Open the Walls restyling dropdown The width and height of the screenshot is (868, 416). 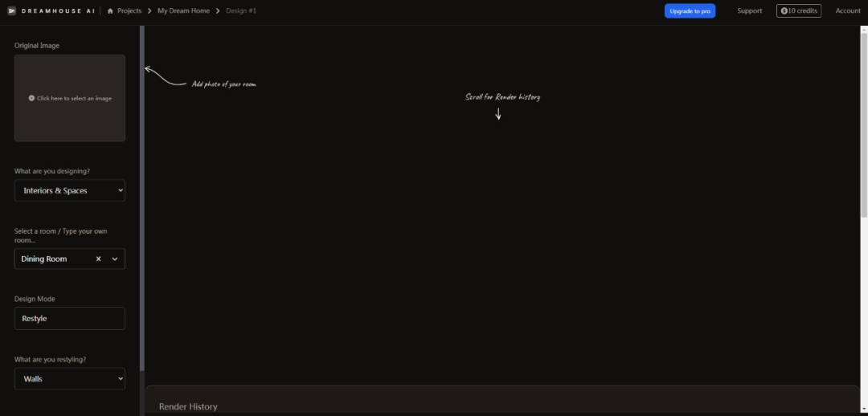click(x=70, y=378)
